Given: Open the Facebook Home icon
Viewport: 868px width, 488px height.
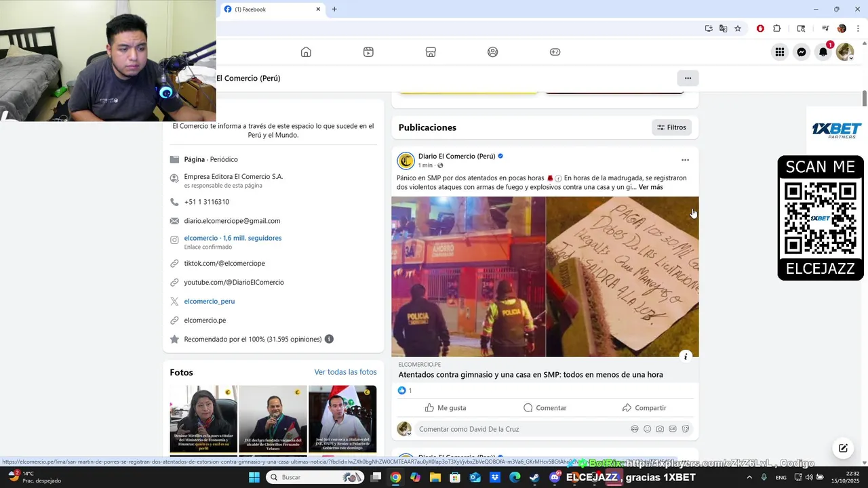Looking at the screenshot, I should click(306, 52).
